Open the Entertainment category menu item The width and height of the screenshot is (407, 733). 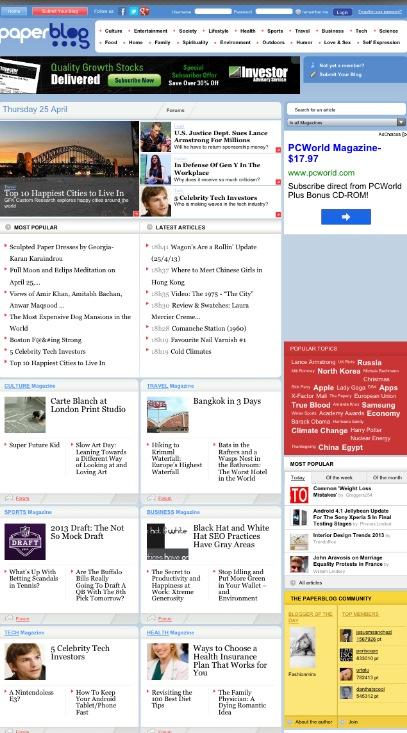pyautogui.click(x=150, y=31)
